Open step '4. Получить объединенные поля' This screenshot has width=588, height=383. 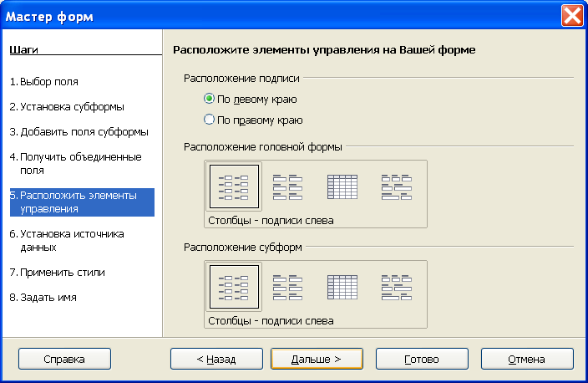76,163
